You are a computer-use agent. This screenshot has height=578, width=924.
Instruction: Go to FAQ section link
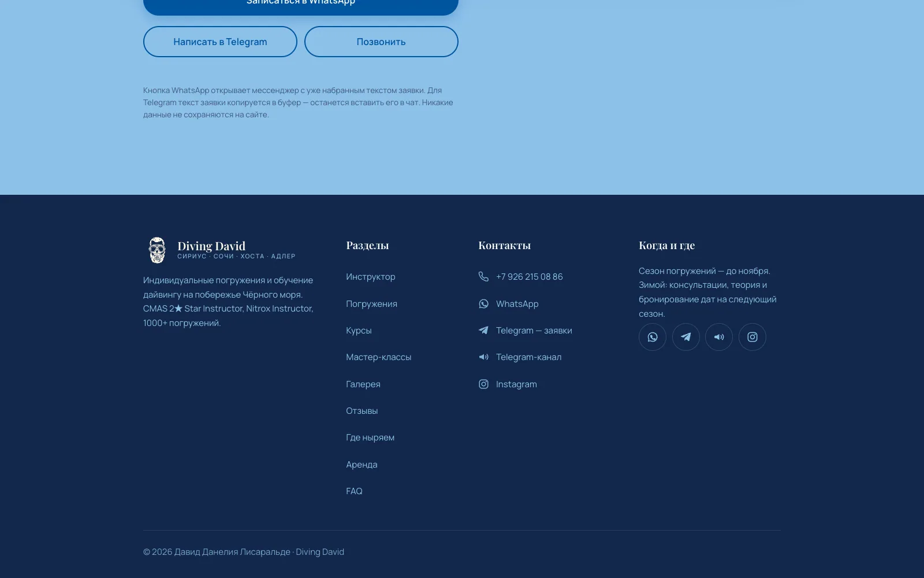click(354, 491)
